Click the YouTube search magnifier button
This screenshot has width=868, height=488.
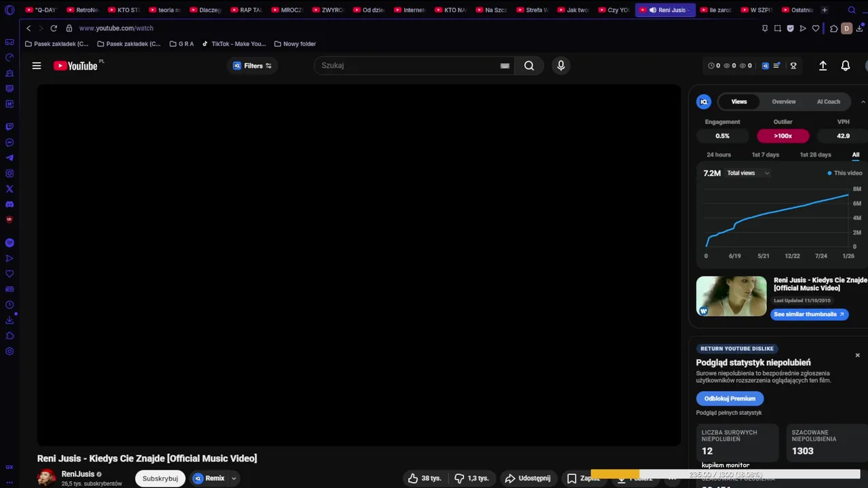coord(529,66)
